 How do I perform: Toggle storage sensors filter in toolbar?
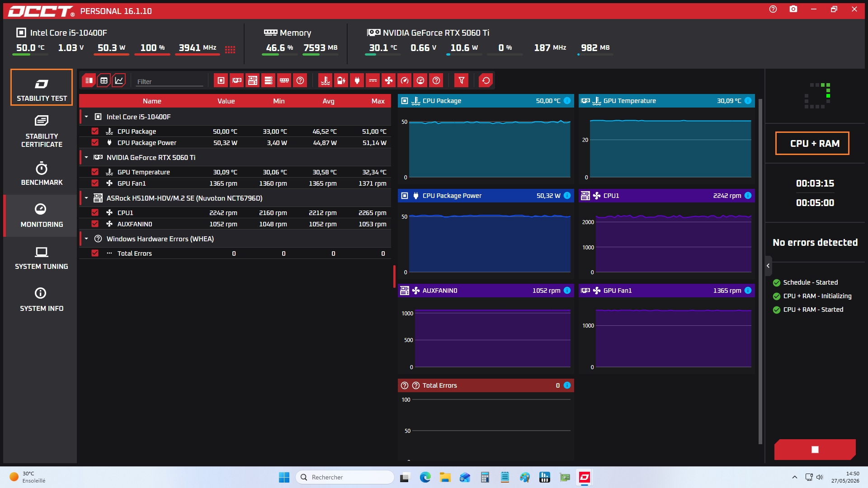click(x=269, y=80)
